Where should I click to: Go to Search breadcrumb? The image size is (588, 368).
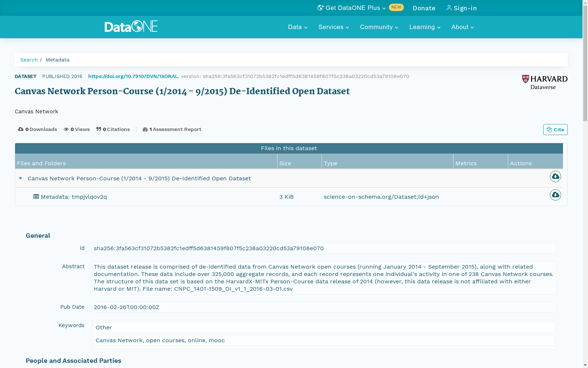point(29,60)
